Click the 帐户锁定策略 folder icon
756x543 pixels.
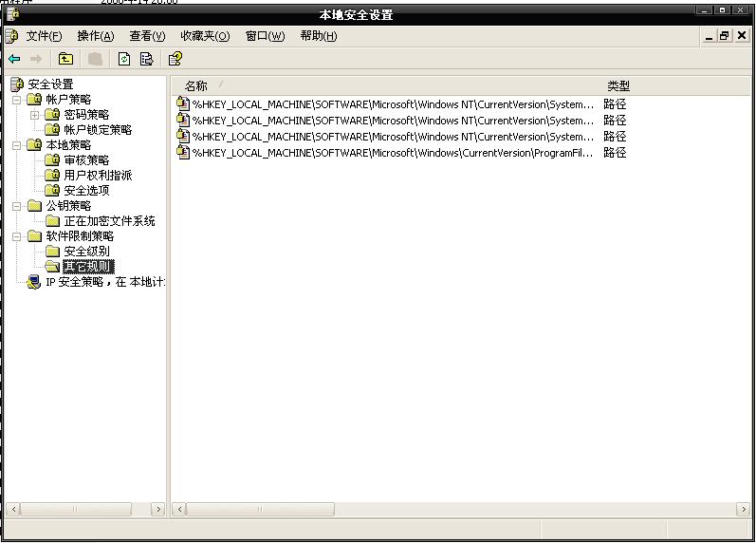coord(52,129)
